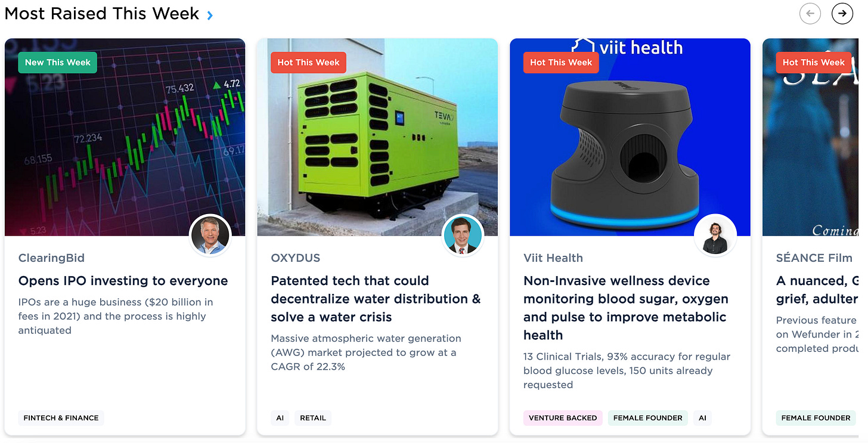Viewport: 868px width, 443px height.
Task: Filter by Retail tag on OXYDUS
Action: pyautogui.click(x=313, y=418)
